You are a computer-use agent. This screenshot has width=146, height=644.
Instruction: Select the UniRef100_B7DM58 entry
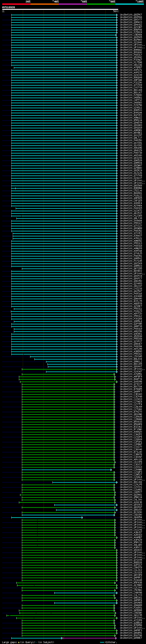[x=131, y=625]
